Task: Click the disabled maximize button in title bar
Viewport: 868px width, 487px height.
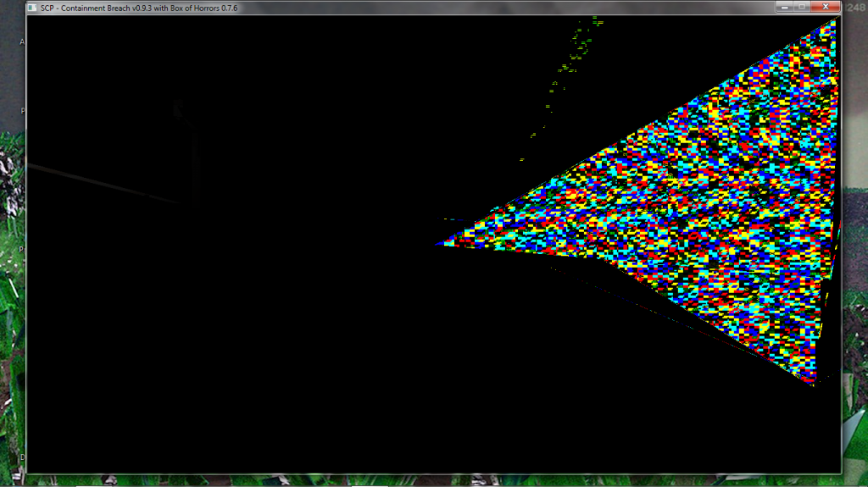Action: click(x=802, y=7)
